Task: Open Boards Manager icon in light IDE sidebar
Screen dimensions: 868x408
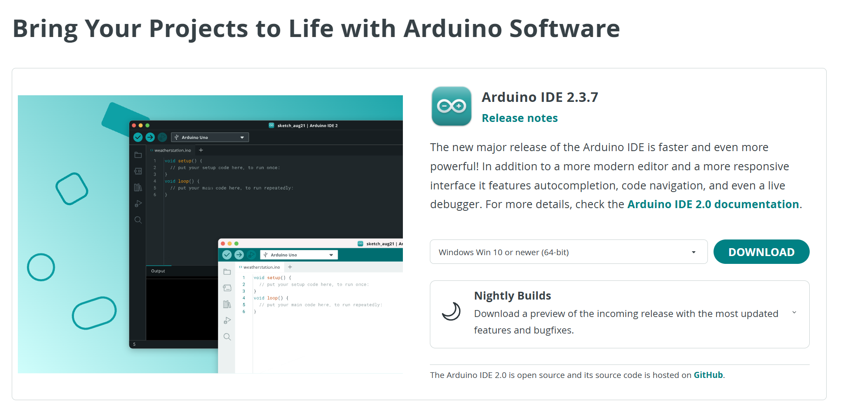Action: [x=227, y=288]
